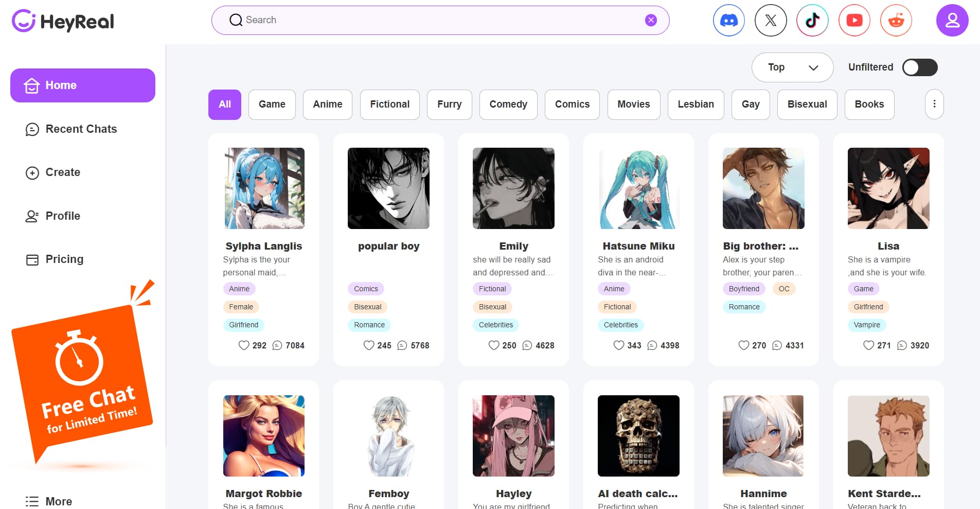Expand the Top sorting dropdown
The height and width of the screenshot is (509, 980).
(x=792, y=67)
